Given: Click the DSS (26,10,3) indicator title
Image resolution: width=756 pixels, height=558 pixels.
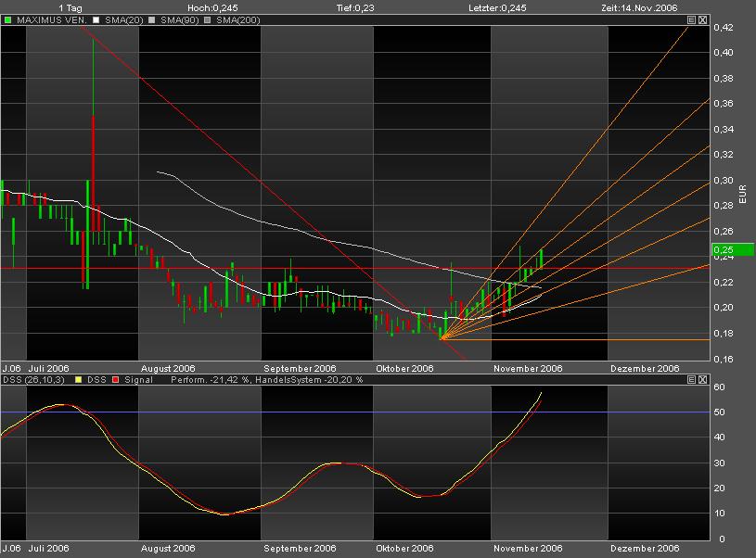Looking at the screenshot, I should [33, 380].
